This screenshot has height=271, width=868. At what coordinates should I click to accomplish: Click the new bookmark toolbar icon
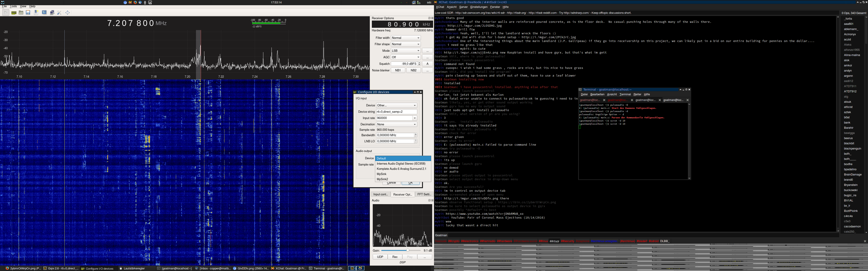pyautogui.click(x=36, y=12)
